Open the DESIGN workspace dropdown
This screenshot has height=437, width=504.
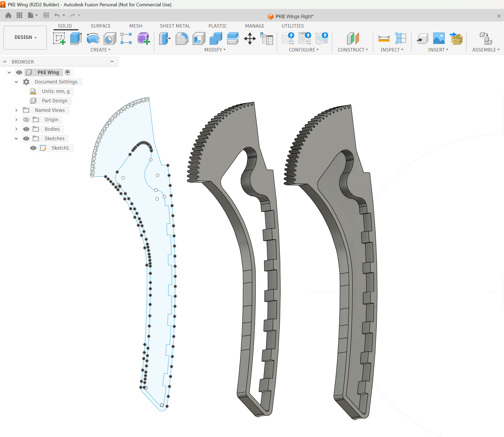[x=25, y=37]
